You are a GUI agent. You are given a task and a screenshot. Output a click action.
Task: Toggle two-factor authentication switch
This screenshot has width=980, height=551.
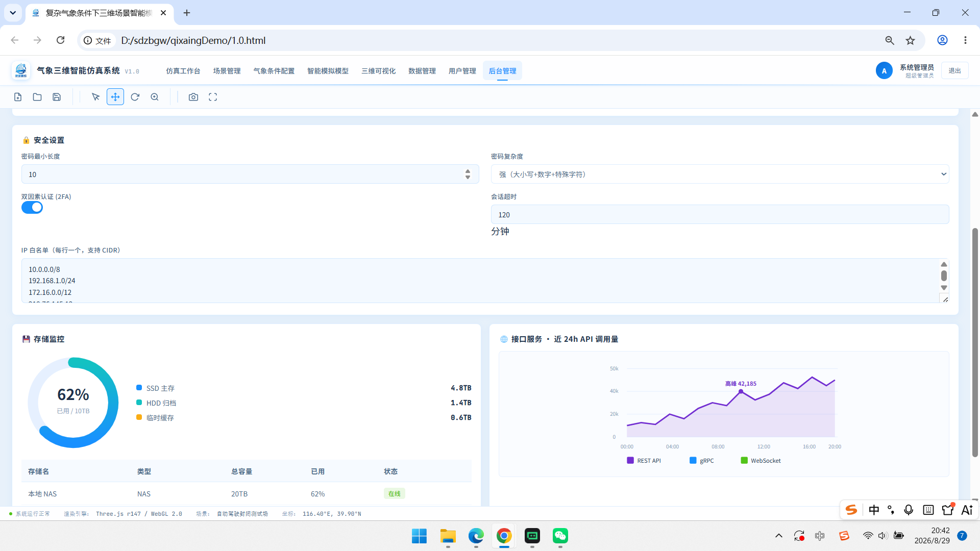pyautogui.click(x=32, y=208)
